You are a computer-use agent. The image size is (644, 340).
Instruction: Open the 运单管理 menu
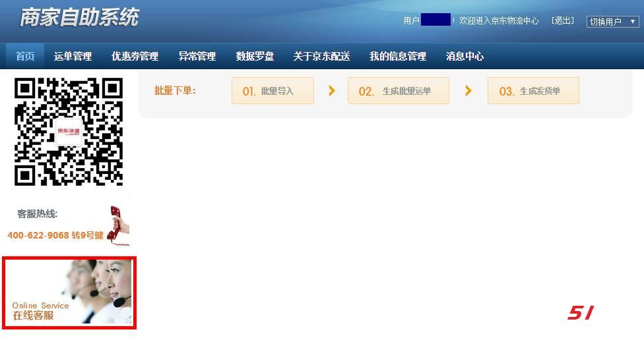coord(73,57)
